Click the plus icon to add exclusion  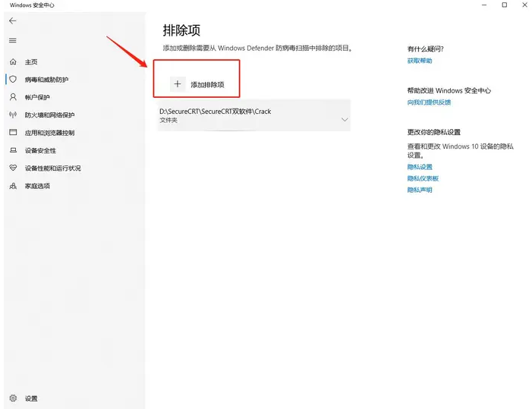coord(178,83)
